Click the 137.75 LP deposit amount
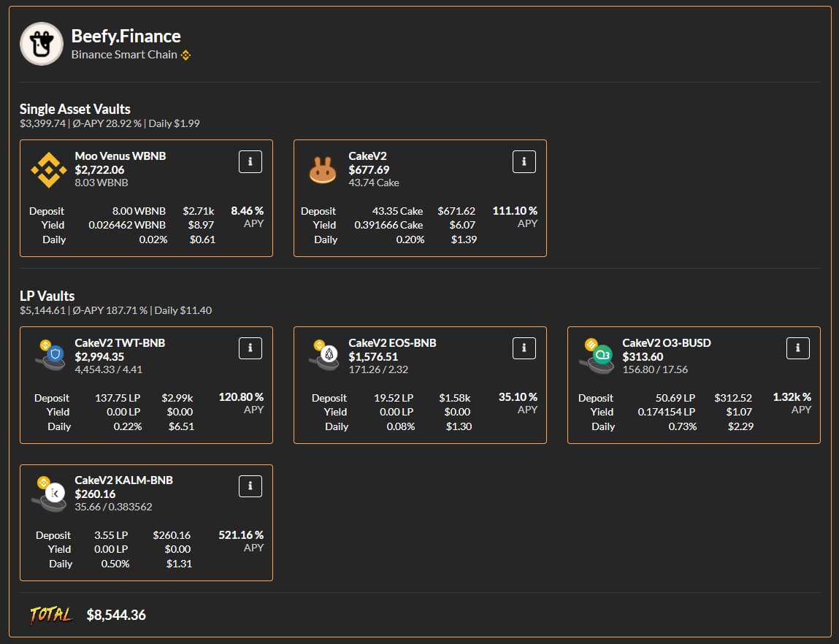Image resolution: width=839 pixels, height=644 pixels. (x=118, y=398)
